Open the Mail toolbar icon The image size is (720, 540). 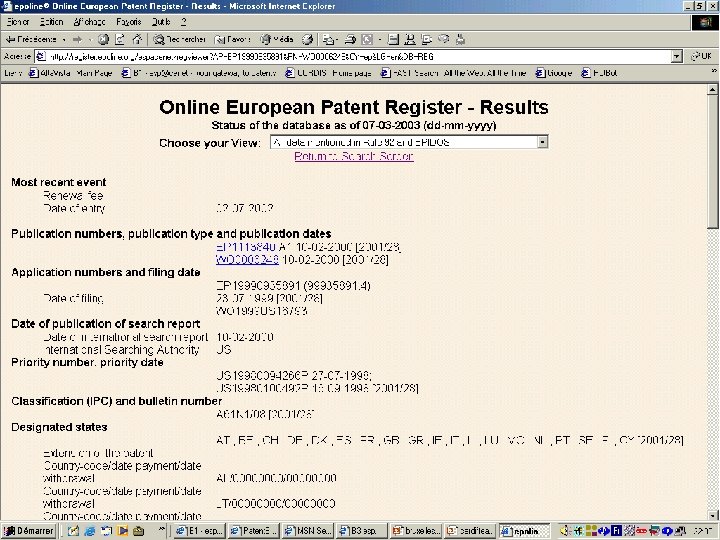[x=328, y=39]
